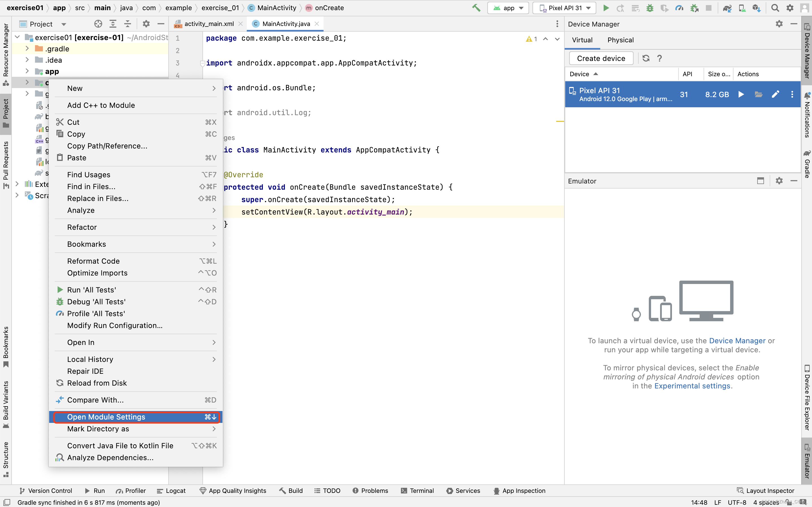Close the MainActivity.java tab
This screenshot has height=507, width=812.
(317, 24)
